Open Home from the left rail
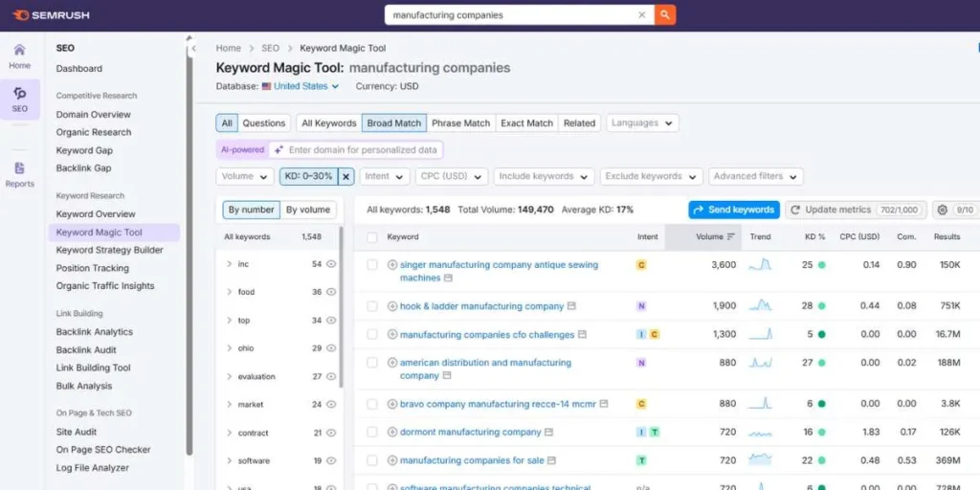This screenshot has width=980, height=490. pyautogui.click(x=19, y=56)
